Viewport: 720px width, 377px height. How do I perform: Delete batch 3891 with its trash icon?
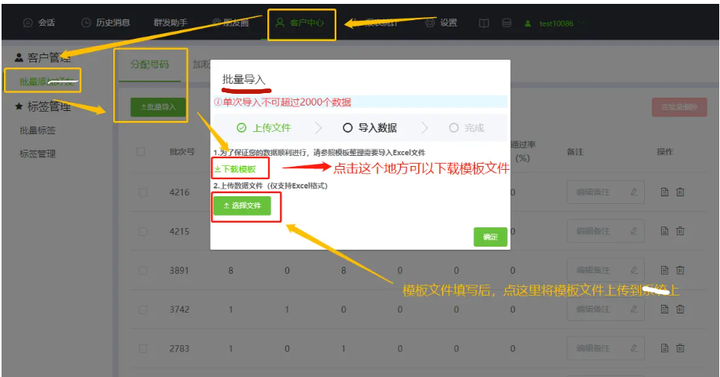(680, 270)
